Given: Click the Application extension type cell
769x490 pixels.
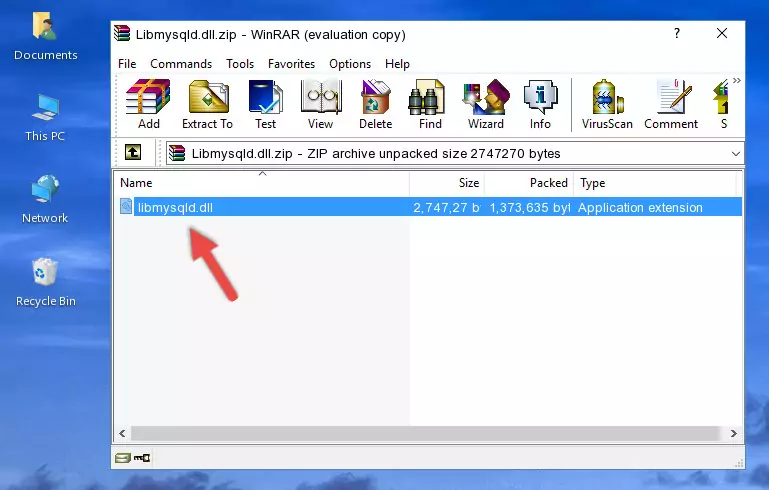Looking at the screenshot, I should click(640, 207).
